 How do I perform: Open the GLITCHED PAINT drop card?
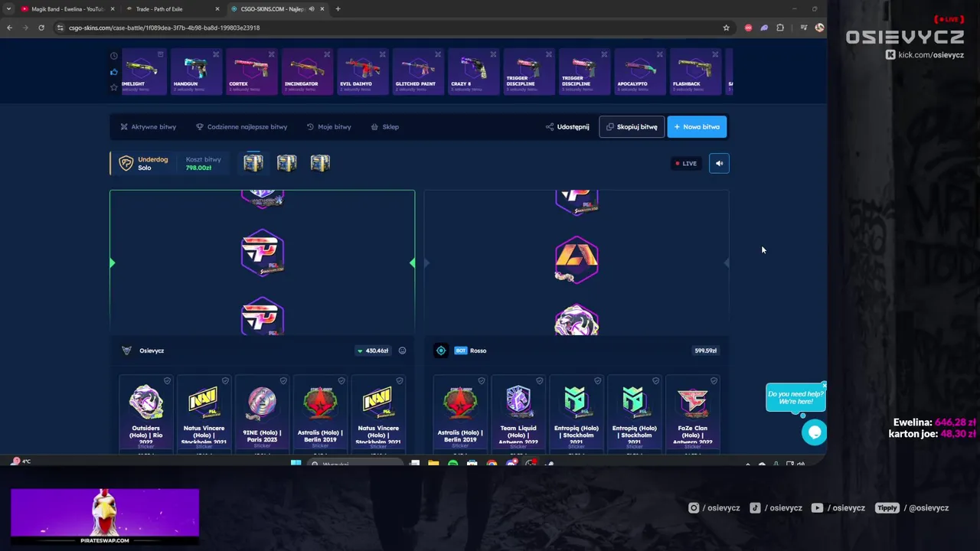(417, 72)
